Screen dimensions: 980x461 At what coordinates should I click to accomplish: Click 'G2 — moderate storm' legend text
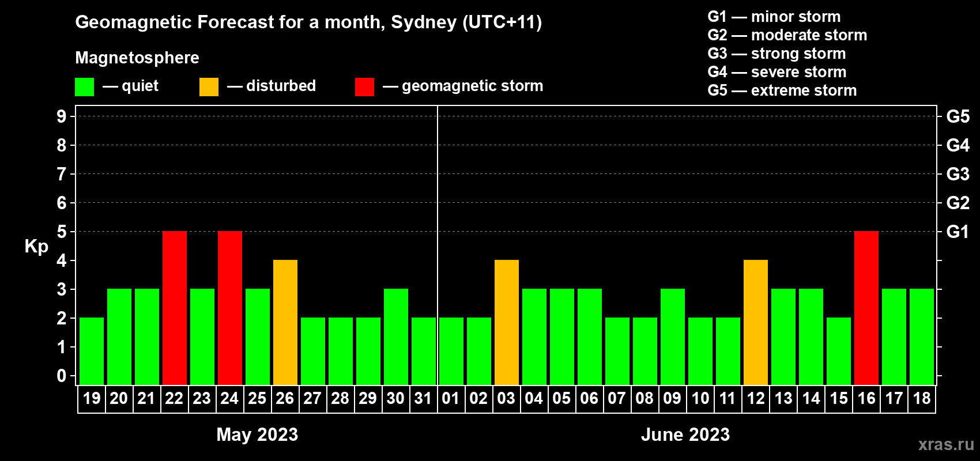coord(787,35)
